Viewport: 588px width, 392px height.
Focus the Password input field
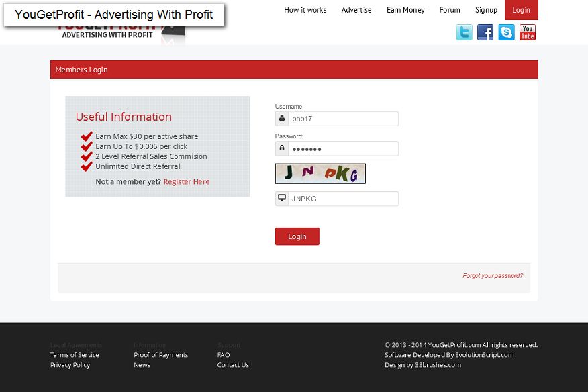pyautogui.click(x=343, y=148)
